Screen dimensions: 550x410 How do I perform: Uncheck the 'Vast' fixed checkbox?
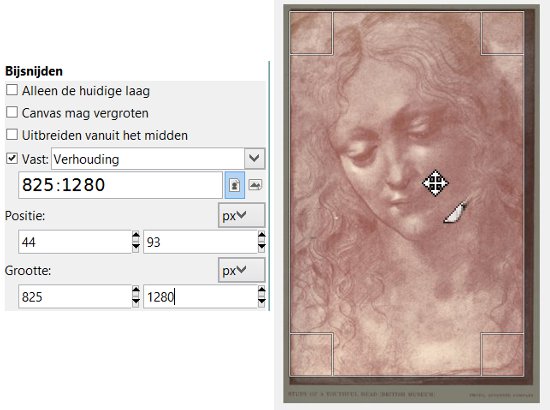point(12,159)
